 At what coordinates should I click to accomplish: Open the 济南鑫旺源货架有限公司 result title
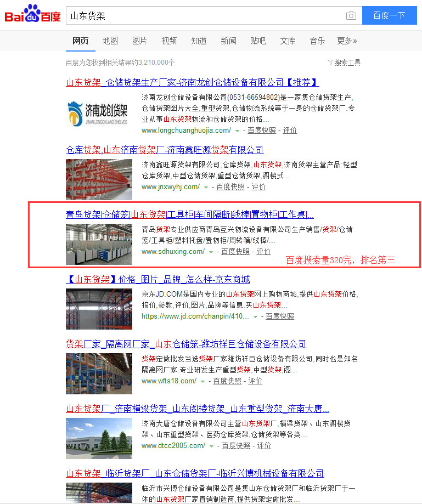pos(165,150)
